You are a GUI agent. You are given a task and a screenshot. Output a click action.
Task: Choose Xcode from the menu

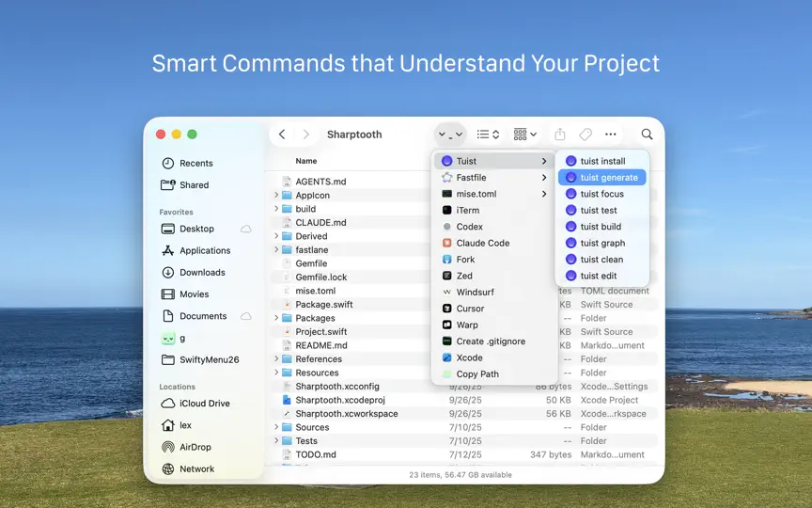(x=494, y=357)
